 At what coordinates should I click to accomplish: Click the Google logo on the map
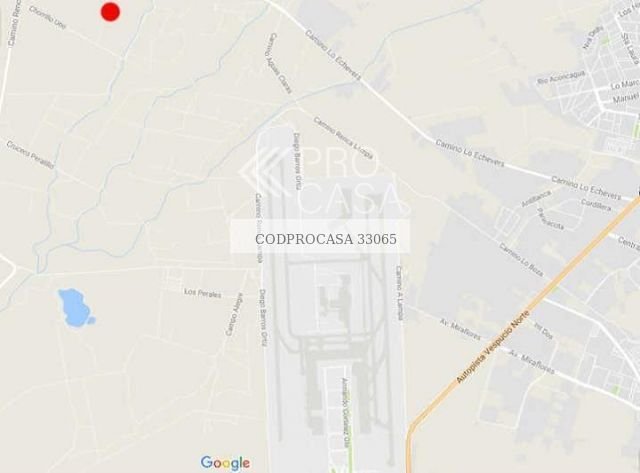pos(225,463)
